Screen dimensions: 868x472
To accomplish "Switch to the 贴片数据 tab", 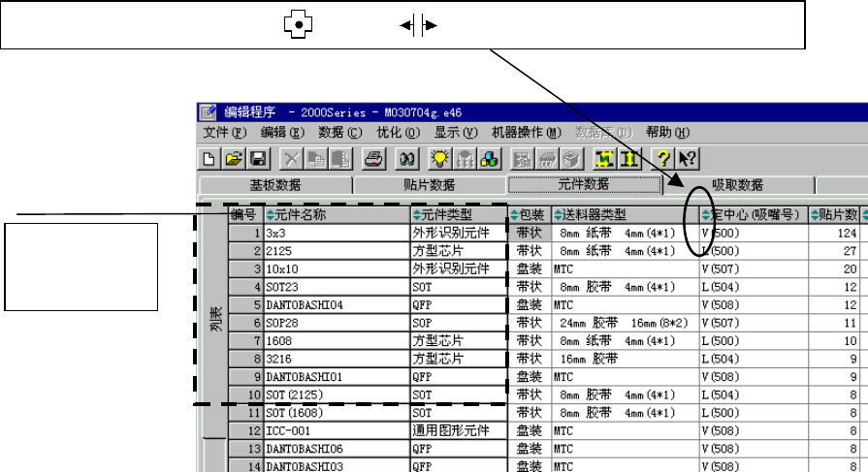I will tap(429, 185).
